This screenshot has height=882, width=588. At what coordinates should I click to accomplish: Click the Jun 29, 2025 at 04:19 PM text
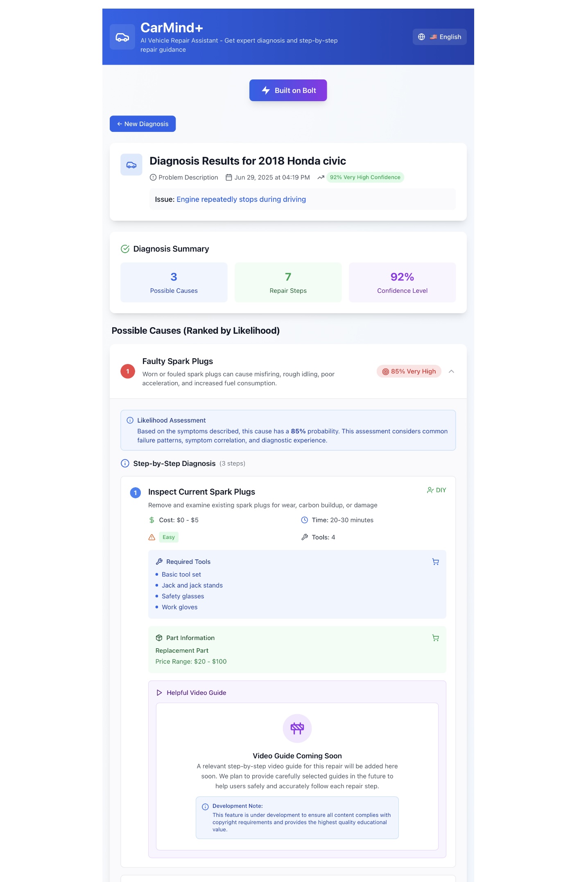tap(272, 177)
